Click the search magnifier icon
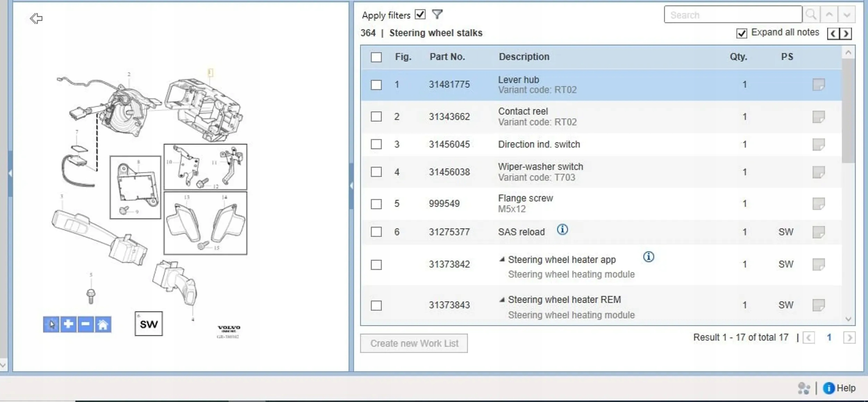868x402 pixels. point(811,15)
